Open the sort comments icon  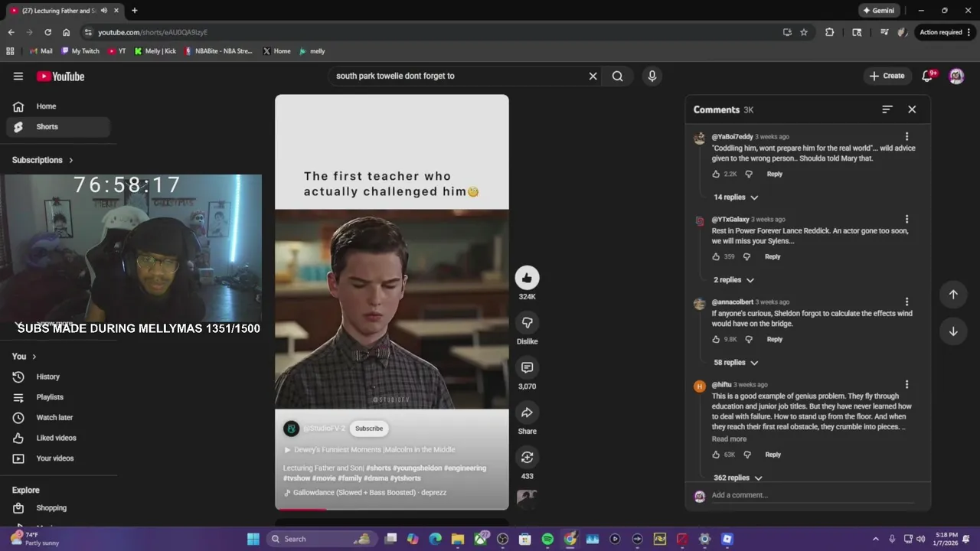click(x=887, y=109)
